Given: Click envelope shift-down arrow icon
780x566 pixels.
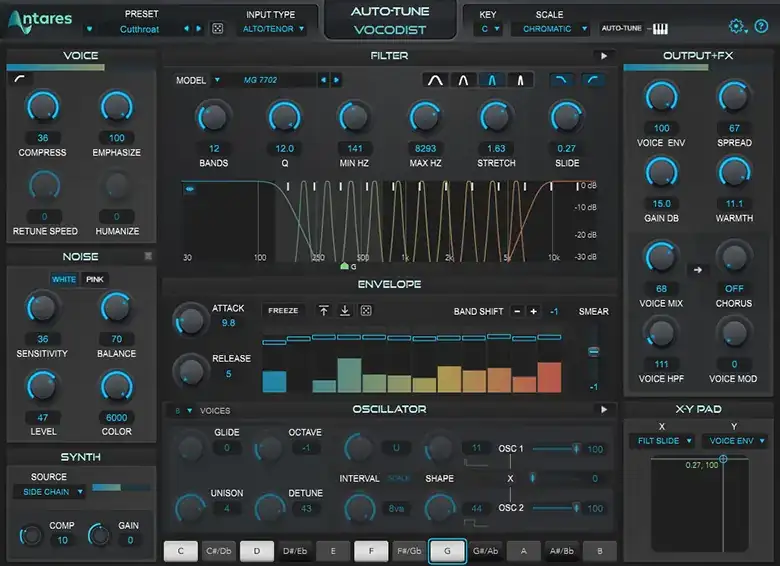Looking at the screenshot, I should (x=344, y=311).
